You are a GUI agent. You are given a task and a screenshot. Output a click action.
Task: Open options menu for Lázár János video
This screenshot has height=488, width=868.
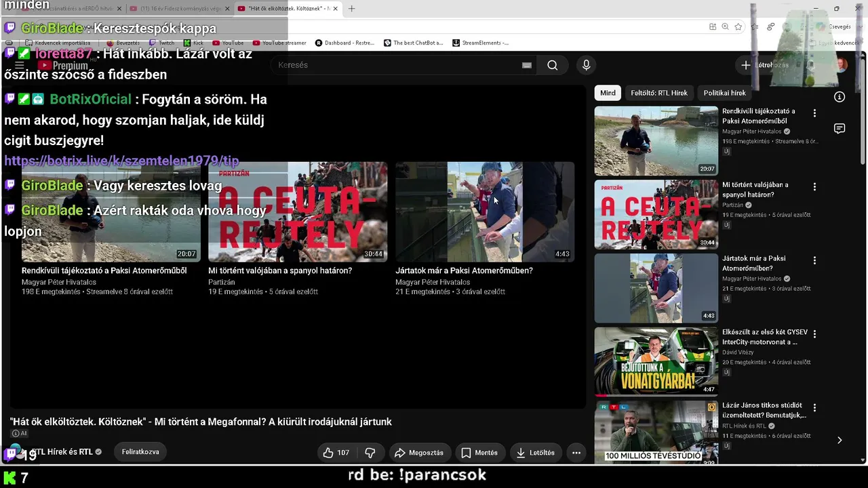point(814,408)
